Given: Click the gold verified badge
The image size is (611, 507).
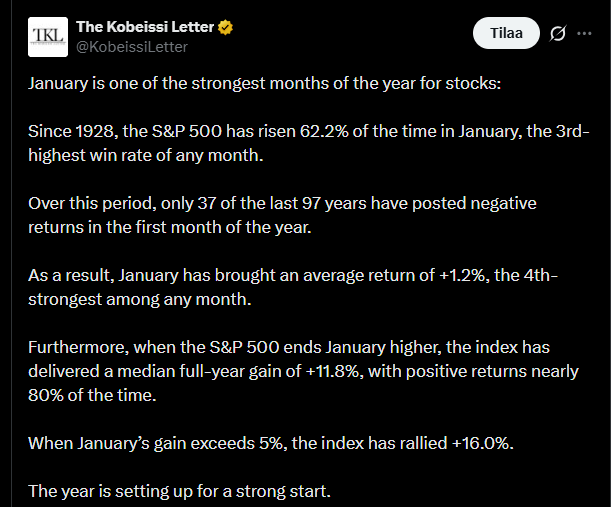Looking at the screenshot, I should point(226,27).
